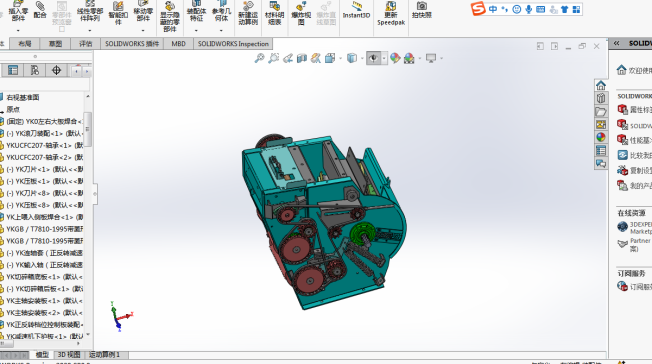Toggle the Hide/Show Items eye button
Screen dimensions: 652x364
coord(373,58)
